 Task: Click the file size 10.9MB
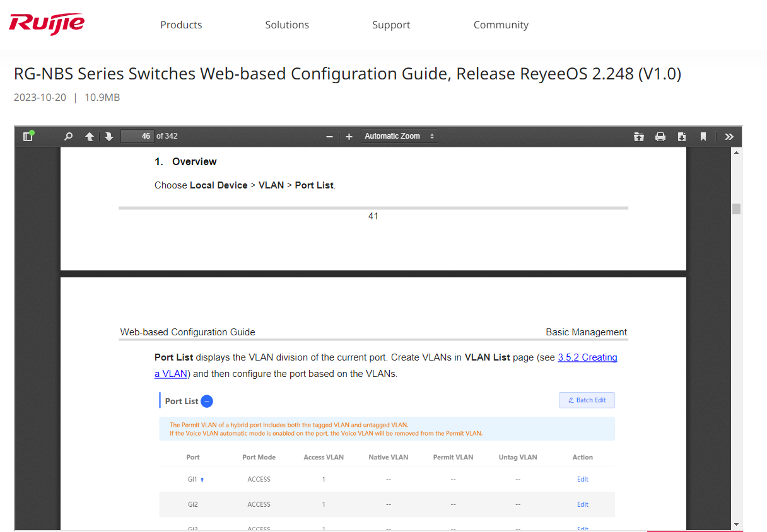tap(102, 97)
